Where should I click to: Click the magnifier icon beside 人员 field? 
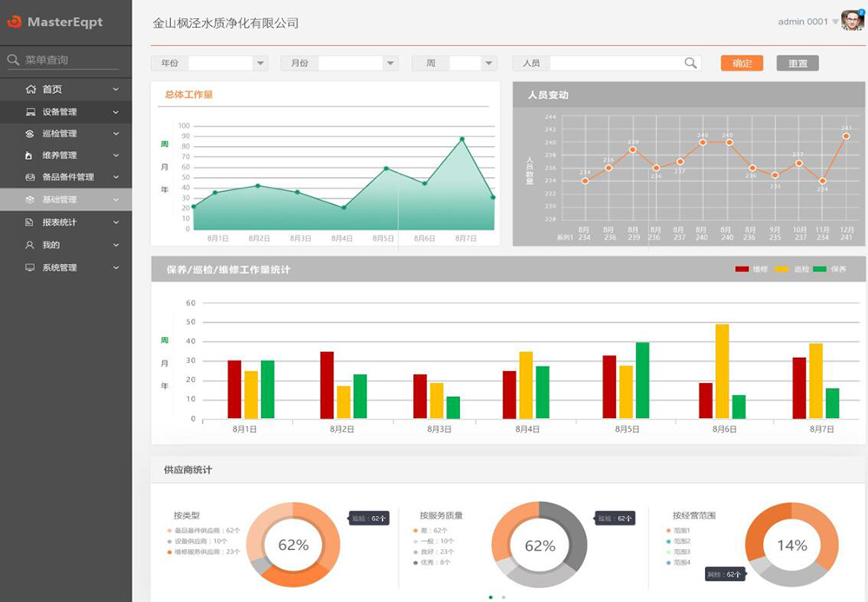pyautogui.click(x=690, y=63)
